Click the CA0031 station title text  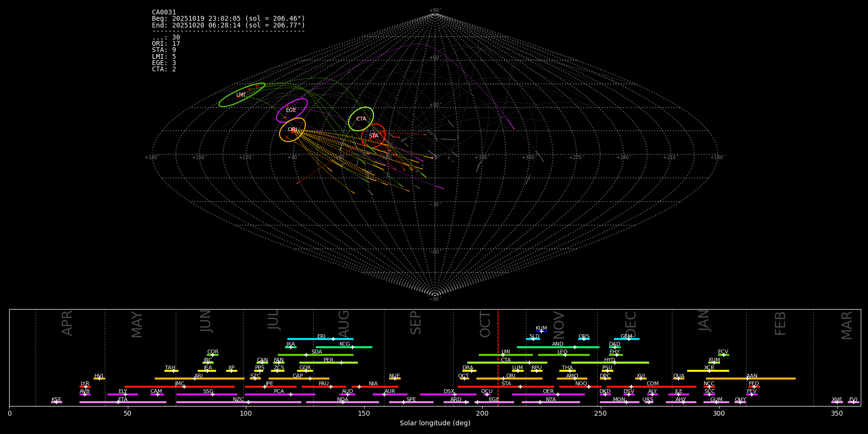tap(164, 13)
